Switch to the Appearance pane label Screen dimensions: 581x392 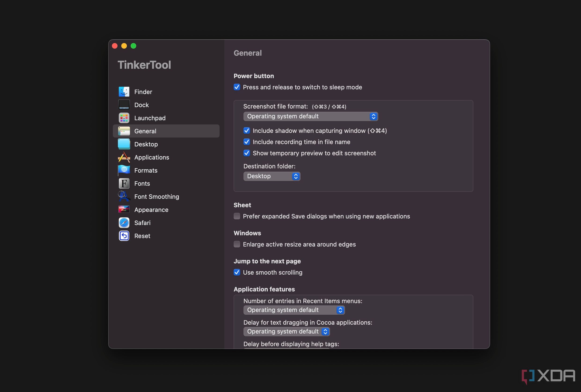coord(151,210)
